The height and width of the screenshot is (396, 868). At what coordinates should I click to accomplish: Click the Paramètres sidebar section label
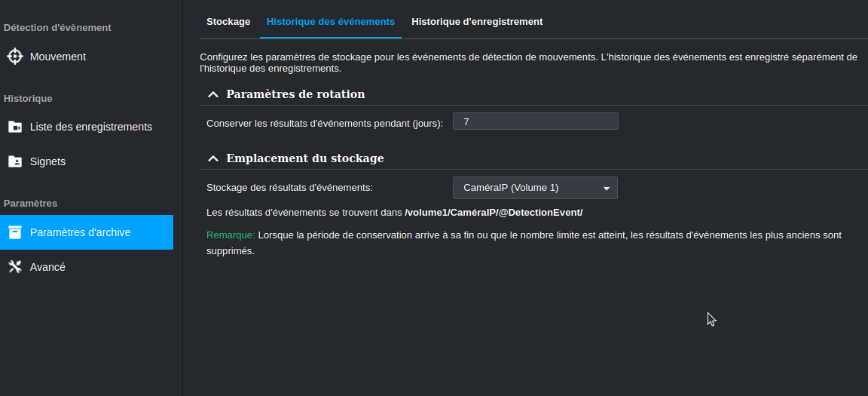click(30, 203)
